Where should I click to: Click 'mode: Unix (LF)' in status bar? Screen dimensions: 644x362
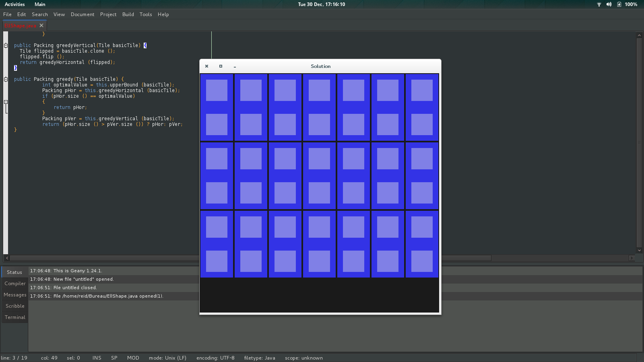(x=167, y=358)
